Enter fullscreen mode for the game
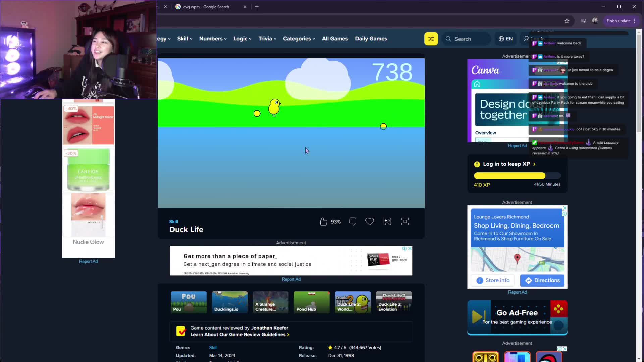The image size is (644, 362). tap(405, 222)
